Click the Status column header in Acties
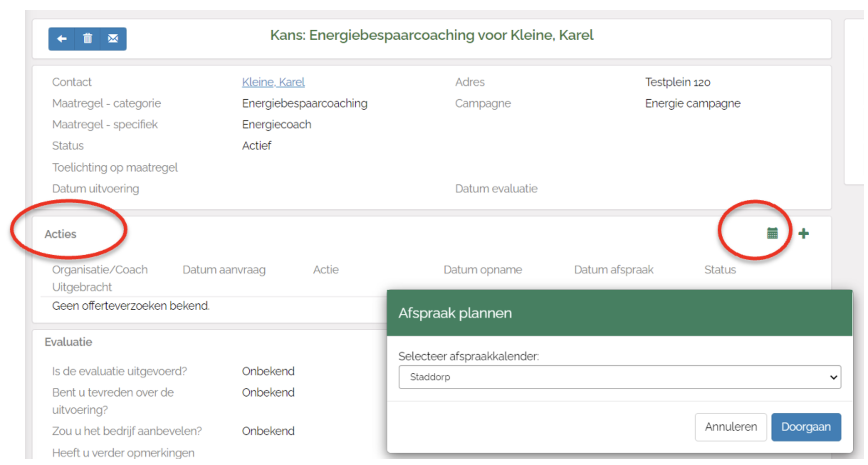The image size is (868, 465). click(x=720, y=270)
